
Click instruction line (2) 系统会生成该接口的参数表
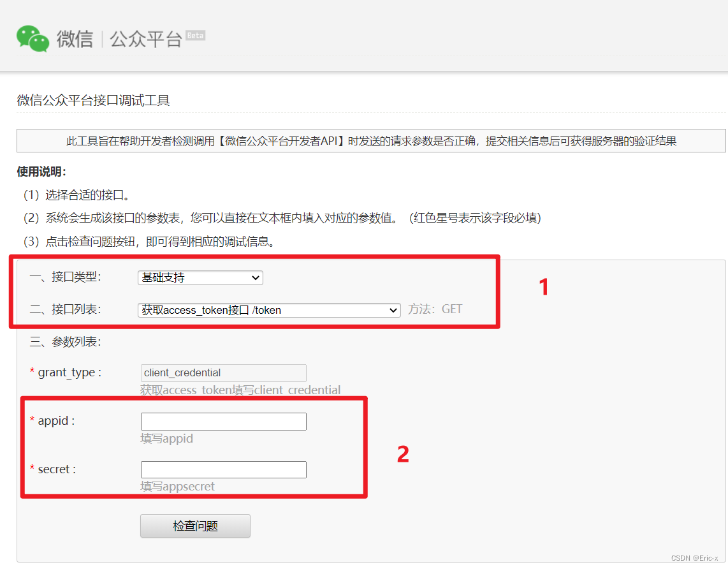pos(282,217)
